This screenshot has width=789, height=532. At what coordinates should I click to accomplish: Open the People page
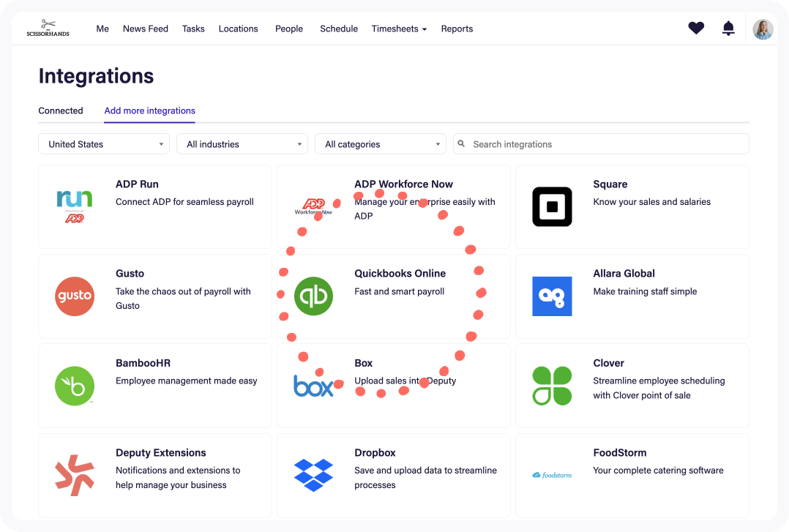pyautogui.click(x=289, y=29)
